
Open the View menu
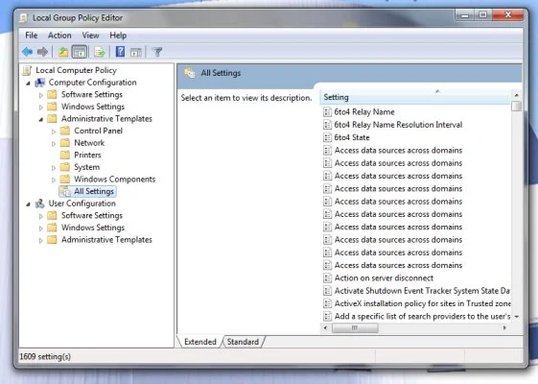coord(91,35)
